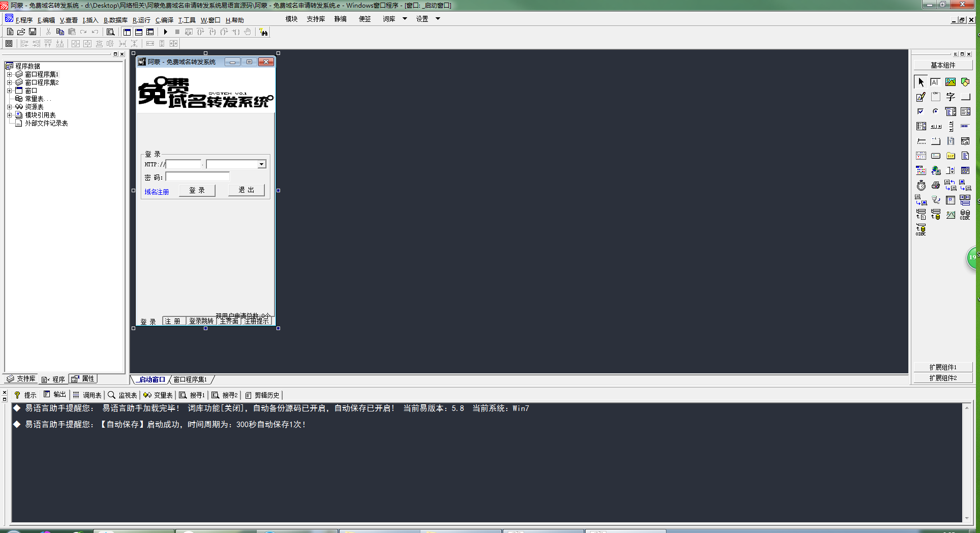Pick the Timer (clock) component

(x=921, y=185)
